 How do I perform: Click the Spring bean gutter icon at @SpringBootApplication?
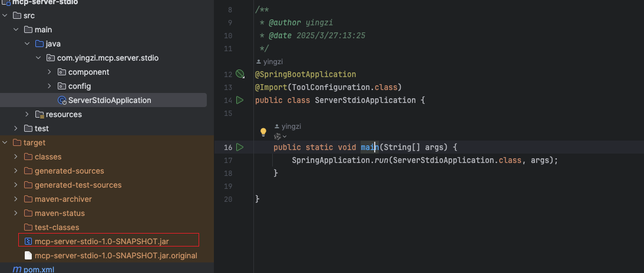tap(240, 74)
